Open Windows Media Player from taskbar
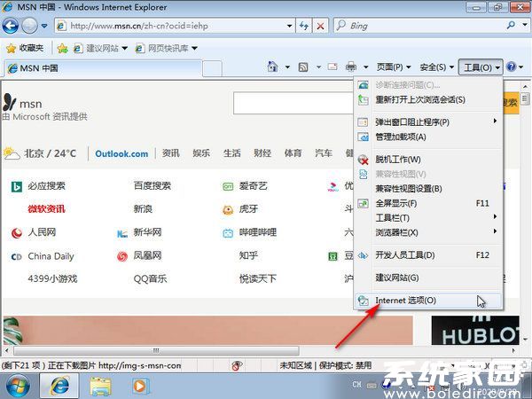 coord(140,386)
